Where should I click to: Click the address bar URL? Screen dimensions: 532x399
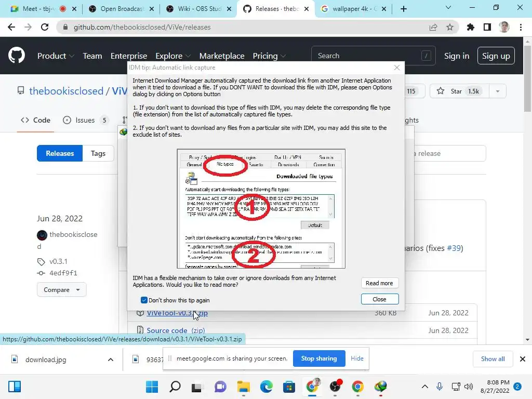pos(142,27)
